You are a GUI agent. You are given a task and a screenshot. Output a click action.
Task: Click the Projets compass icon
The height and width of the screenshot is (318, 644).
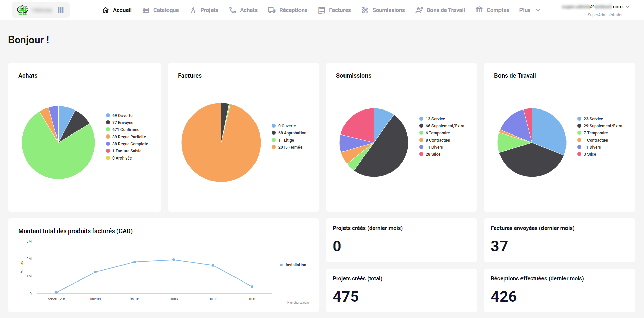[193, 10]
